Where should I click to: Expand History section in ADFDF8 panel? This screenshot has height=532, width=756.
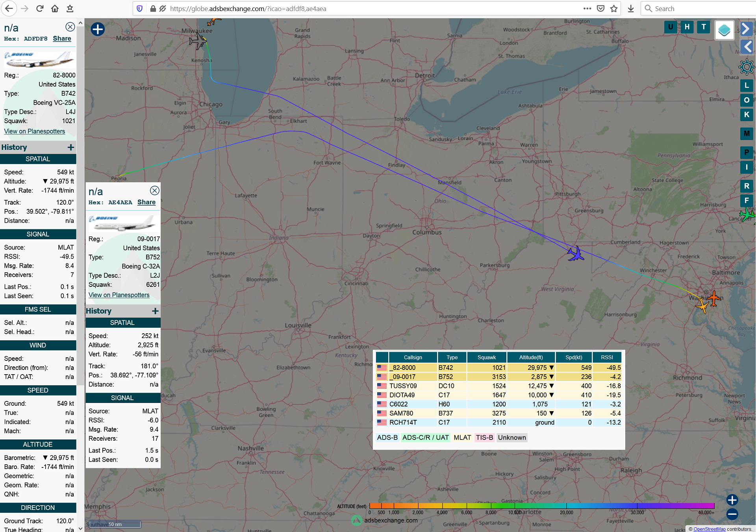click(x=71, y=147)
